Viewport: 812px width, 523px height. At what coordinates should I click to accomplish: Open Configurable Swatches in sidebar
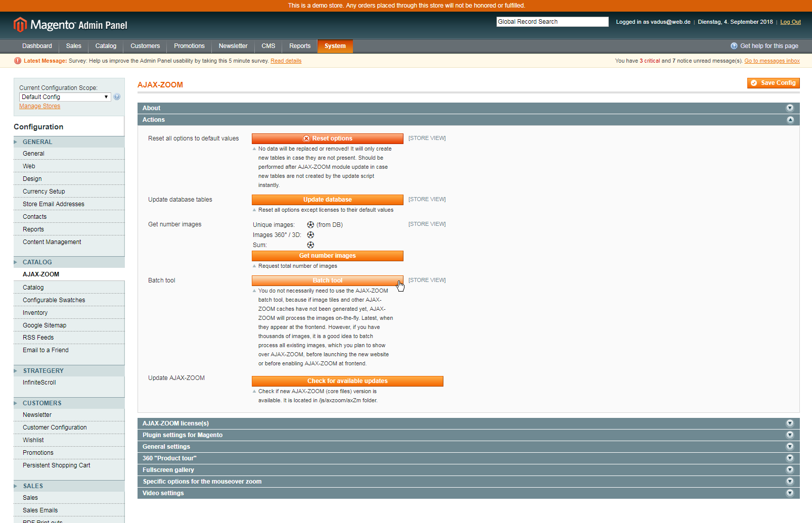pos(69,300)
